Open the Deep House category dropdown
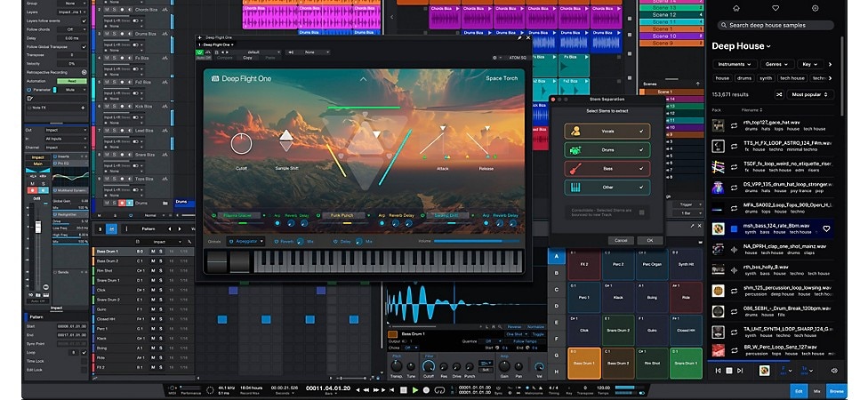The width and height of the screenshot is (868, 400). 741,46
